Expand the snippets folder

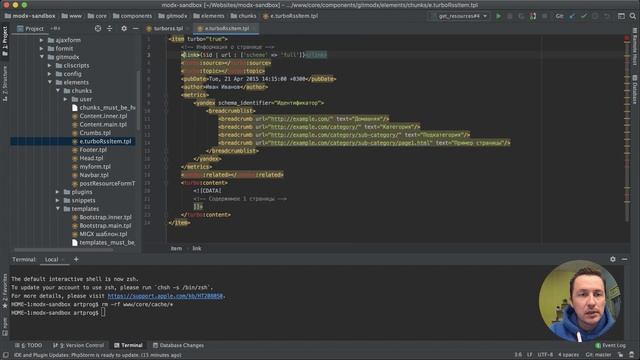[58, 200]
